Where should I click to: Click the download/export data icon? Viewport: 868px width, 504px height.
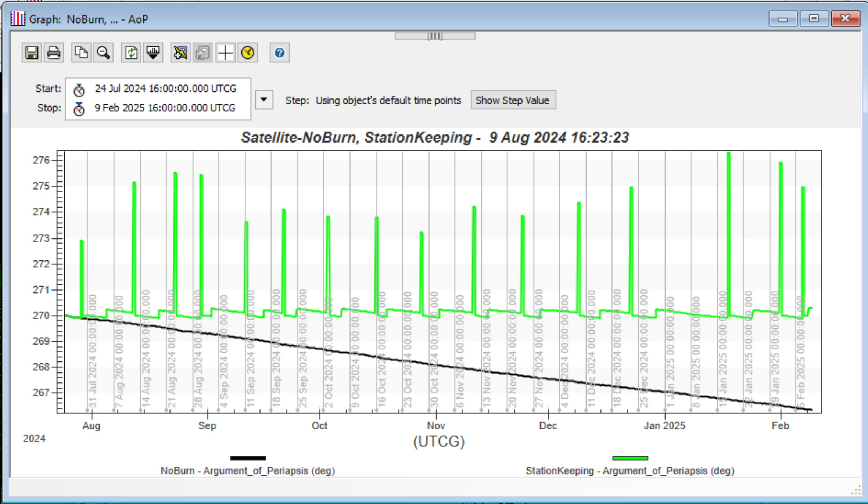pyautogui.click(x=153, y=53)
